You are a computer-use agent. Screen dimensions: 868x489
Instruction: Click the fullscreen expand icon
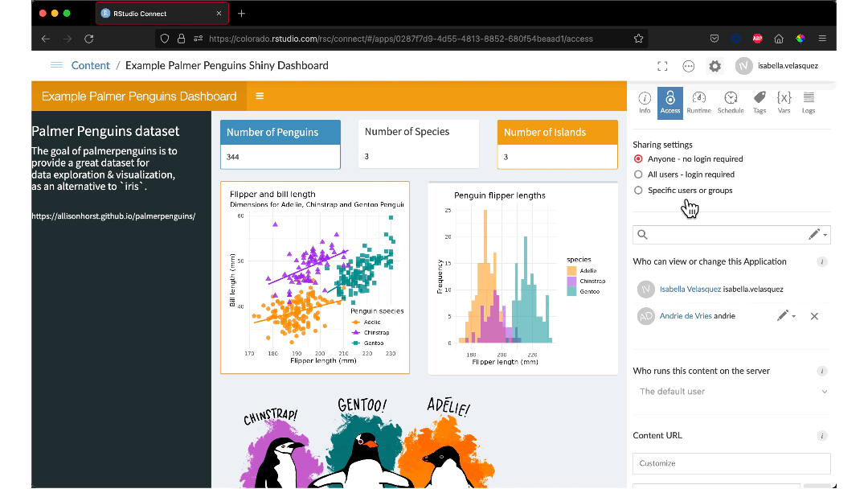click(662, 66)
